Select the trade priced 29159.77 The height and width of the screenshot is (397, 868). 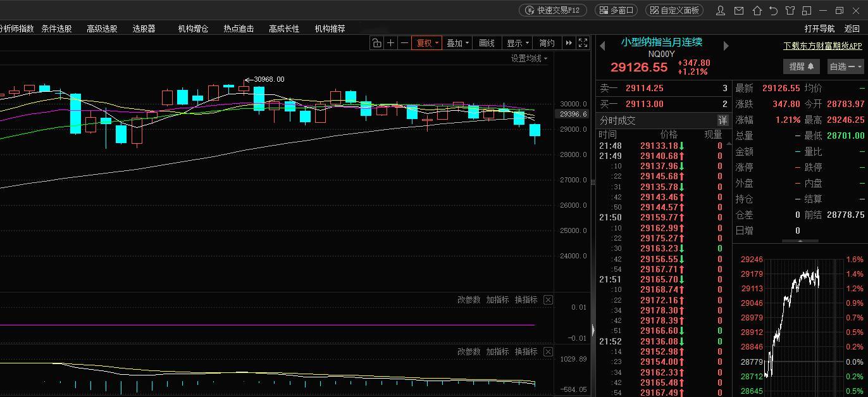click(664, 217)
